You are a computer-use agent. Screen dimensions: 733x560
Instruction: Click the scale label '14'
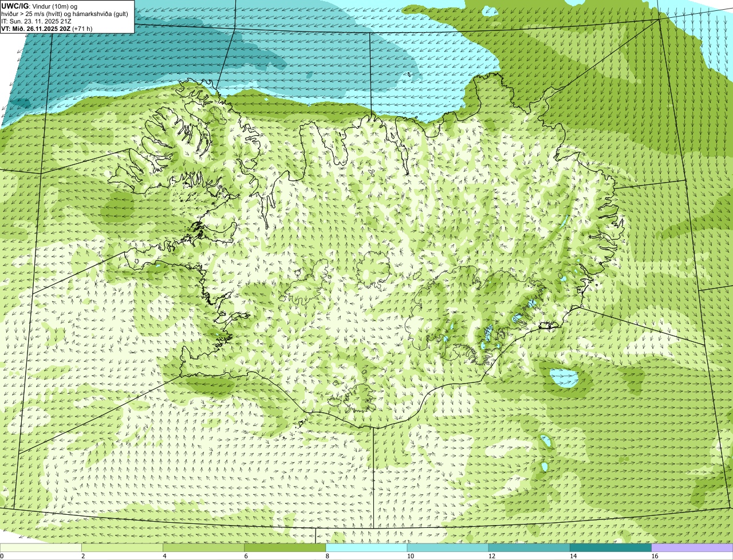573,556
